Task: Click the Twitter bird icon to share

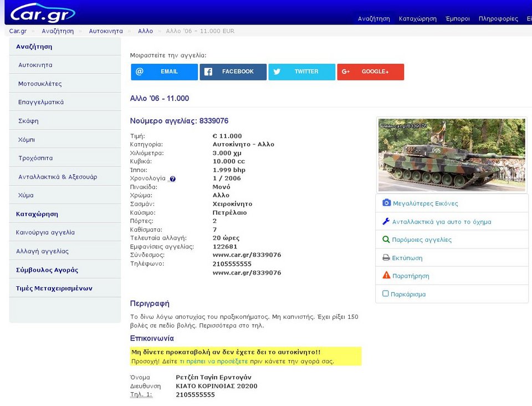Action: [277, 72]
